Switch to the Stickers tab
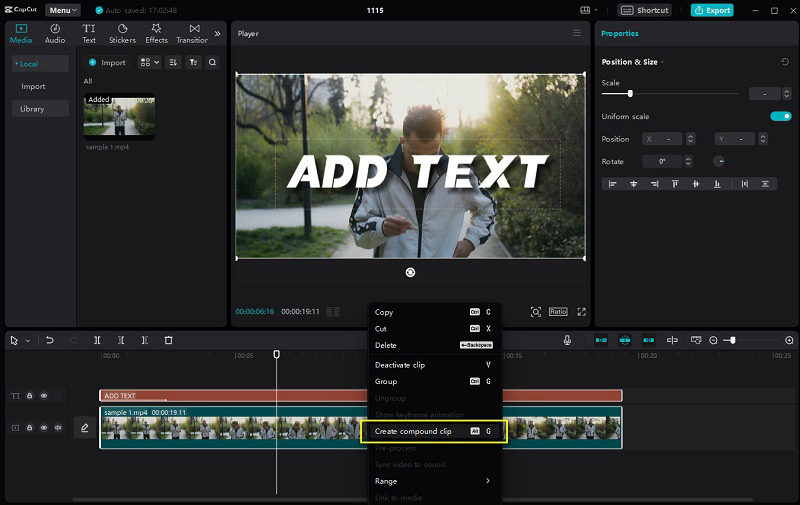This screenshot has height=505, width=800. (x=122, y=33)
